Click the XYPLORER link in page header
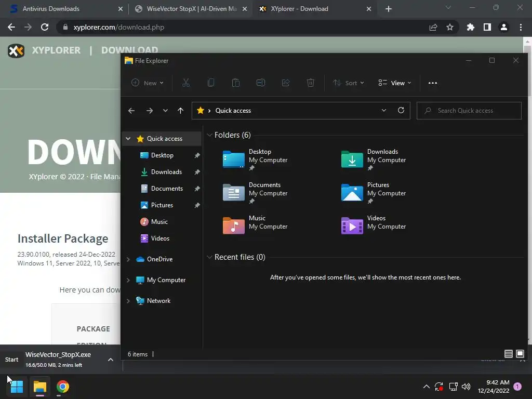Screen dimensions: 532x399 (56, 50)
